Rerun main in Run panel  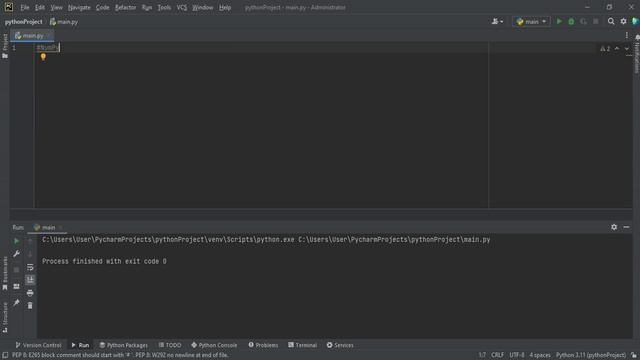pyautogui.click(x=16, y=241)
